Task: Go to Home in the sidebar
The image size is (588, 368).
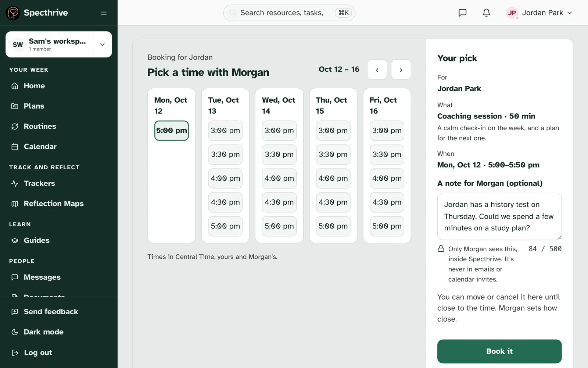Action: (59, 86)
